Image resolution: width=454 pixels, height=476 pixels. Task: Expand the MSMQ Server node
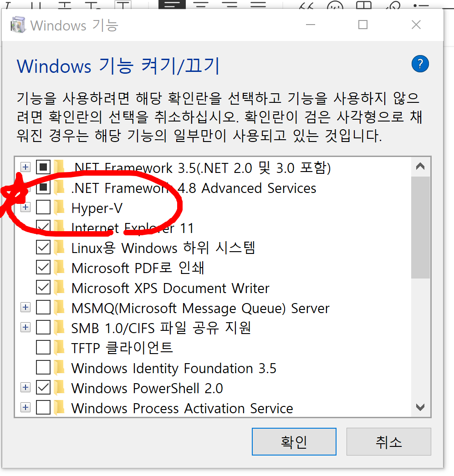(26, 307)
